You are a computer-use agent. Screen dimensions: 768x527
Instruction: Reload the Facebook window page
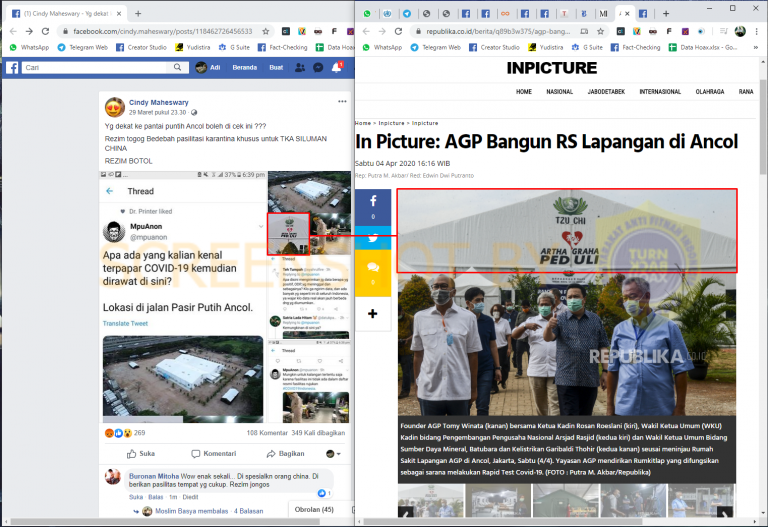45,31
